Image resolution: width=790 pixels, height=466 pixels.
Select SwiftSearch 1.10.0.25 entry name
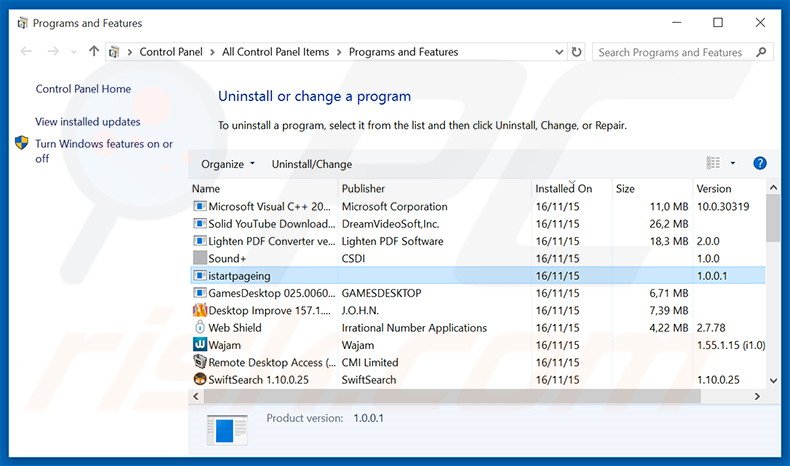(258, 380)
